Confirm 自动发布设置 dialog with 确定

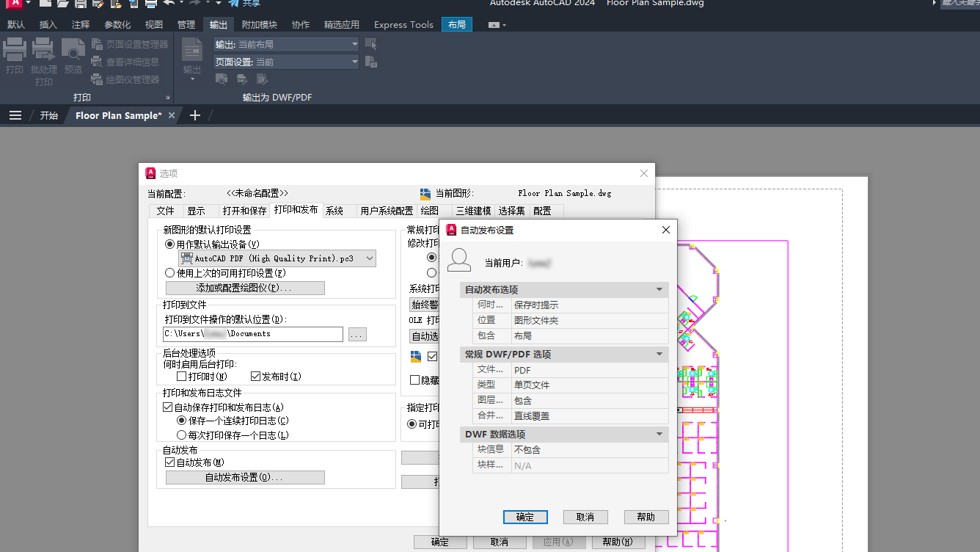(525, 517)
